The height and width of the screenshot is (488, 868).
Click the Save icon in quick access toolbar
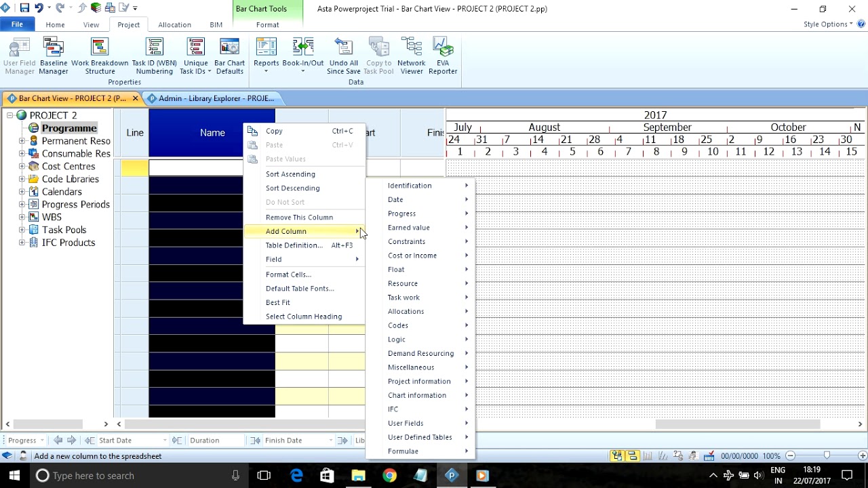(x=24, y=8)
